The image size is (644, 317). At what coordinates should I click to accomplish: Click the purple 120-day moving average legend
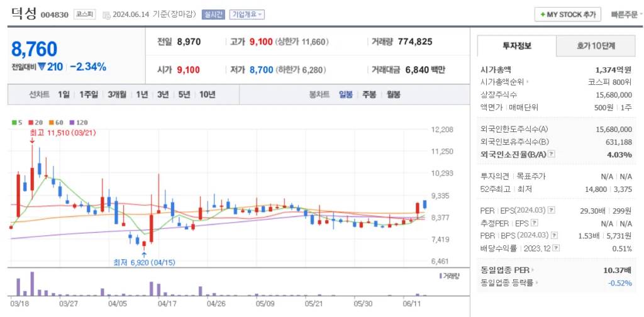79,123
